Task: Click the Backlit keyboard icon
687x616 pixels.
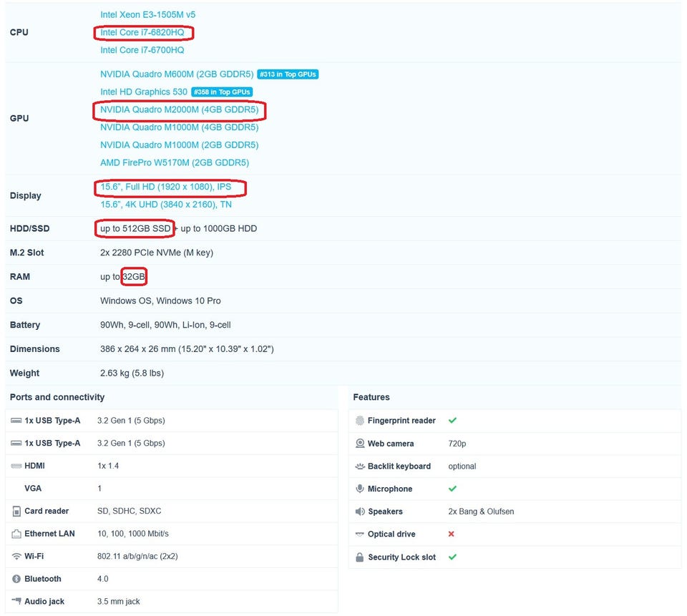Action: coord(360,466)
